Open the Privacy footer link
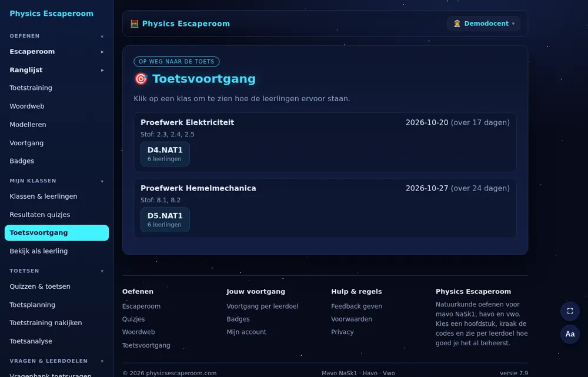Image resolution: width=588 pixels, height=377 pixels. click(x=342, y=332)
